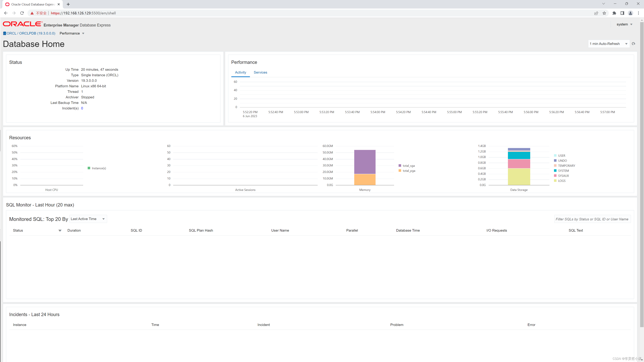644x362 pixels.
Task: Close the Oracle Cloud Database Express tab
Action: [x=59, y=4]
